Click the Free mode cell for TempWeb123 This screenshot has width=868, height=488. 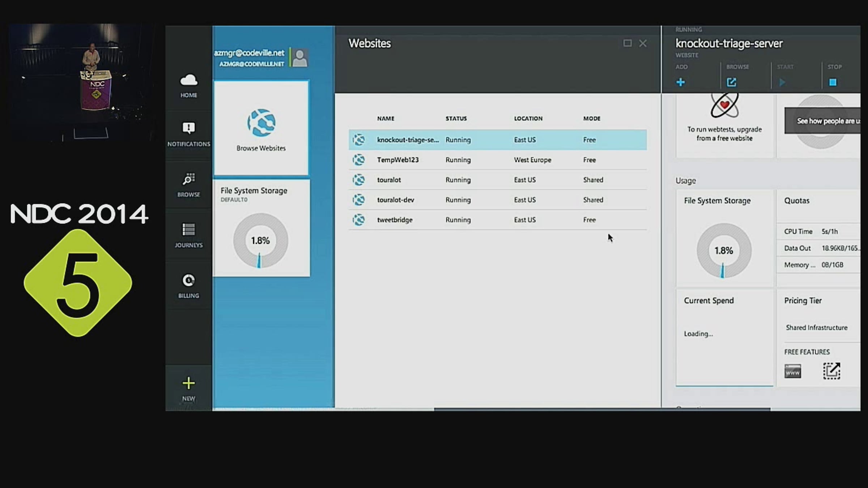(589, 160)
